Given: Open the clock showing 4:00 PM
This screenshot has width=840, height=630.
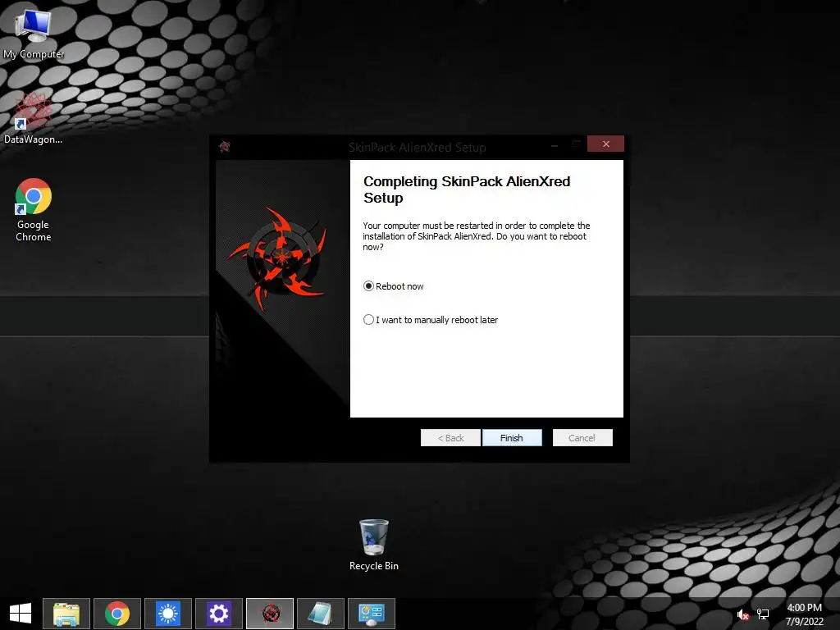Looking at the screenshot, I should [804, 614].
